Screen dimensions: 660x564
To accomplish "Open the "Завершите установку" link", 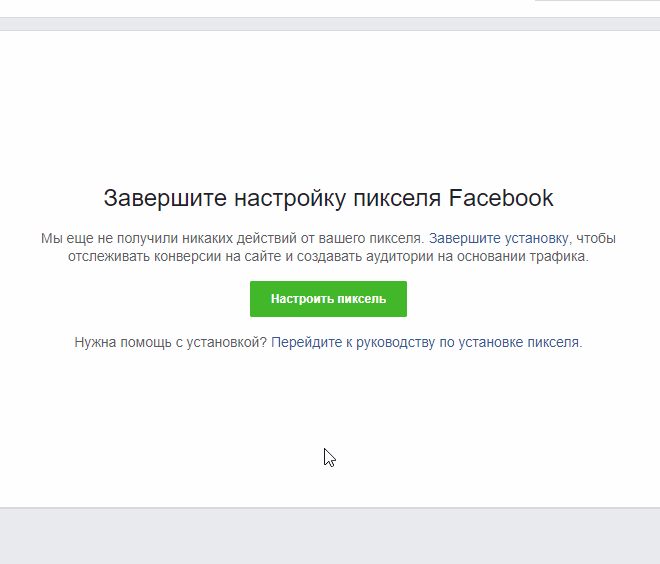I will tap(499, 239).
